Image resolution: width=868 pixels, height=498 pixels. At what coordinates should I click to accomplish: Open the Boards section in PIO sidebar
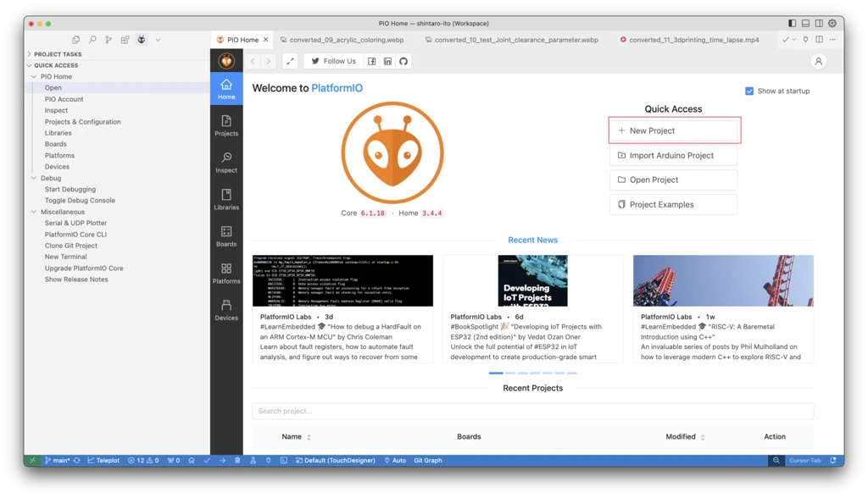(x=226, y=236)
